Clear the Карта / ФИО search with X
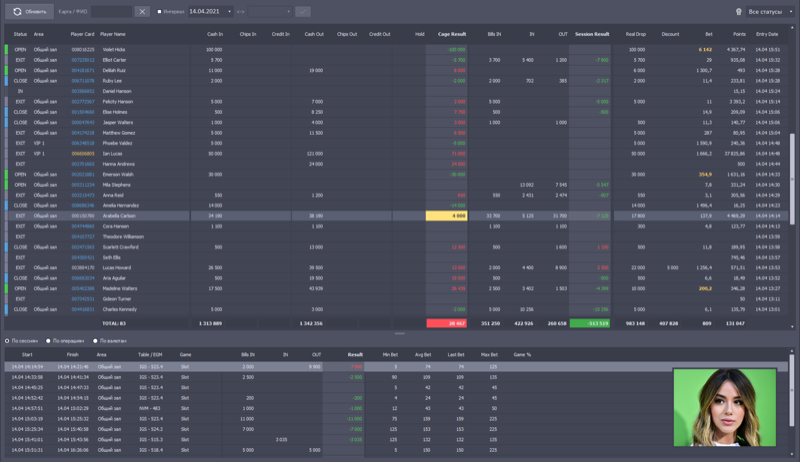 pos(142,11)
